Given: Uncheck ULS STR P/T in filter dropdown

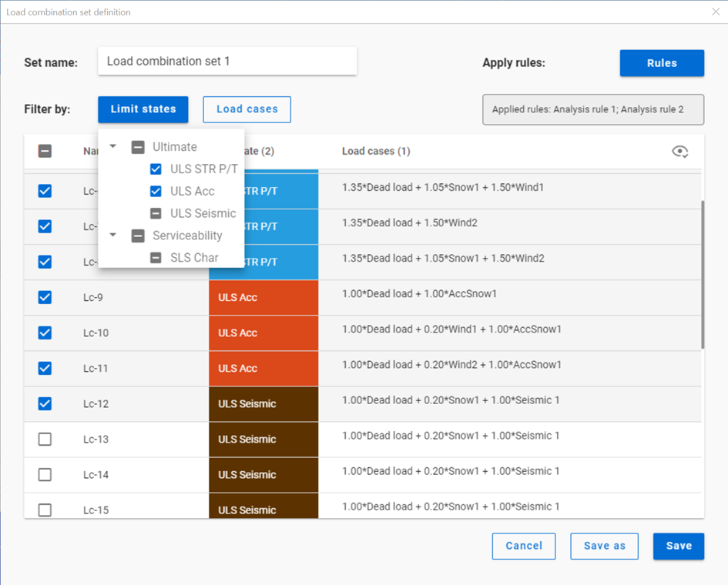Looking at the screenshot, I should pyautogui.click(x=156, y=169).
